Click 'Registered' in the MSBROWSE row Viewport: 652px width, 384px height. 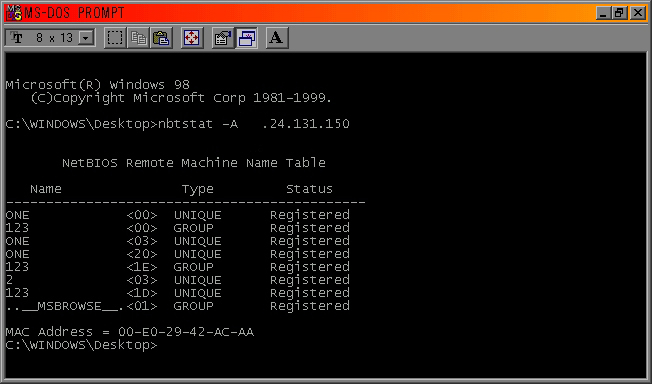pyautogui.click(x=310, y=307)
